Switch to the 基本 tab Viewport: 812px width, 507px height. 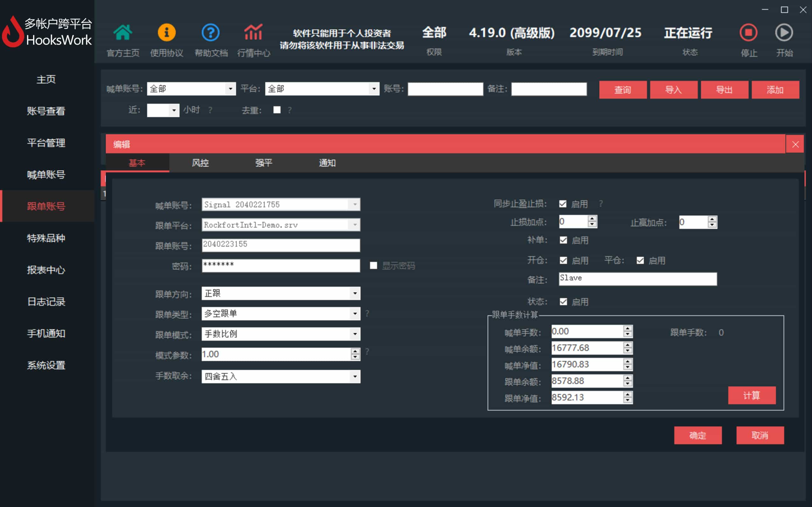[x=137, y=163]
